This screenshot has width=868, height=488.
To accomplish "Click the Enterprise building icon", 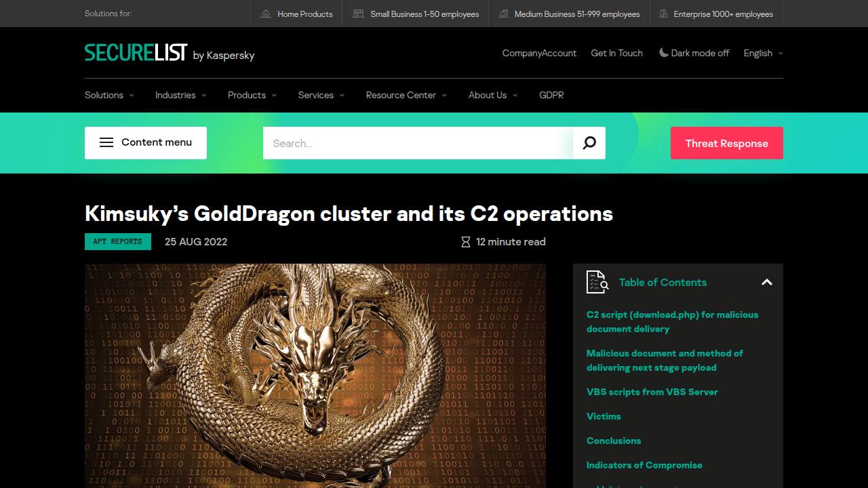I will (x=663, y=14).
